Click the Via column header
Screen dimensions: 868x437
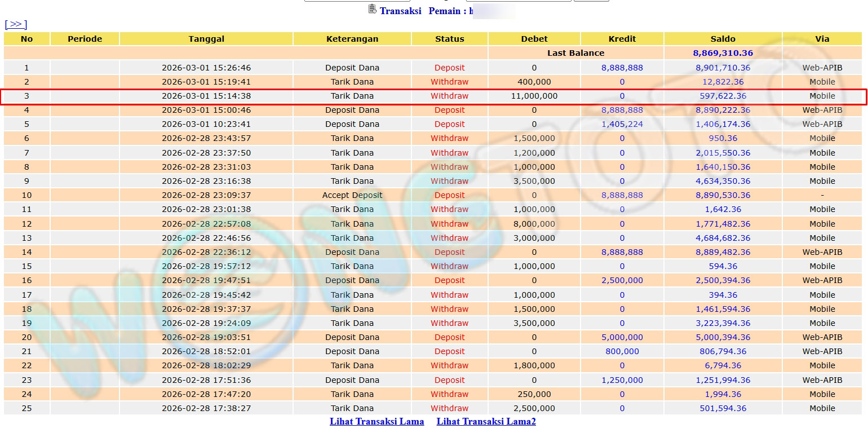coord(822,39)
